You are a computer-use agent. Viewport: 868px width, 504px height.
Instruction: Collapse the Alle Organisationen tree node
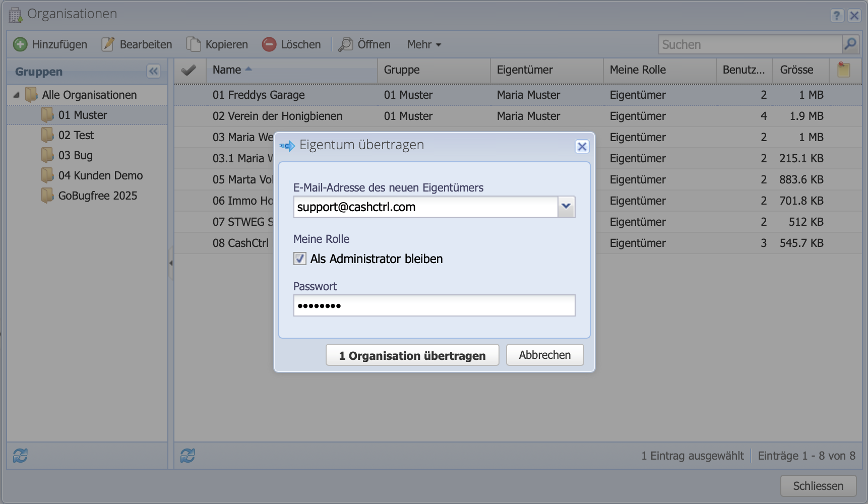click(17, 95)
